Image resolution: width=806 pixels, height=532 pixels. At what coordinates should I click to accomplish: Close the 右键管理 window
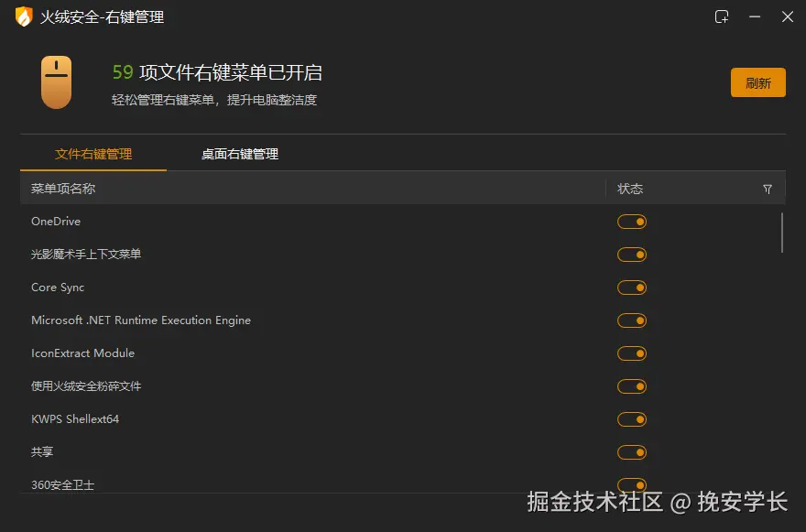tap(788, 17)
